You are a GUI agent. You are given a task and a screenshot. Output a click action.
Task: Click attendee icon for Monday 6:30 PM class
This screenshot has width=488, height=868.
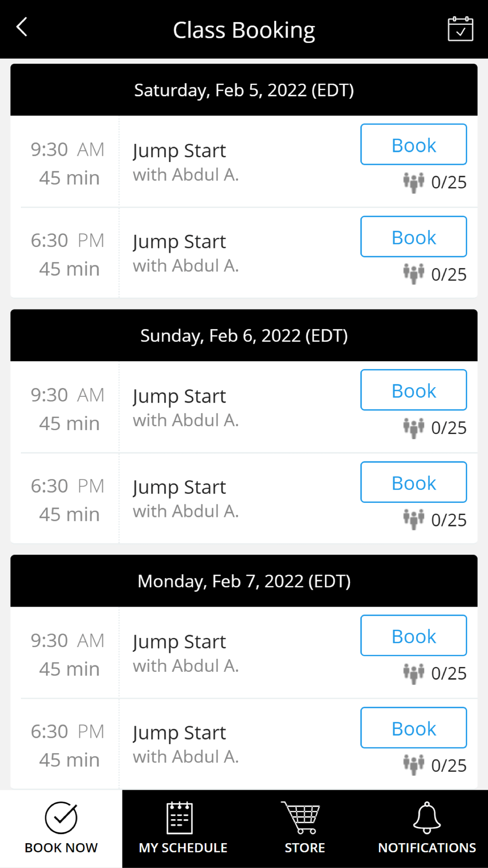point(413,765)
